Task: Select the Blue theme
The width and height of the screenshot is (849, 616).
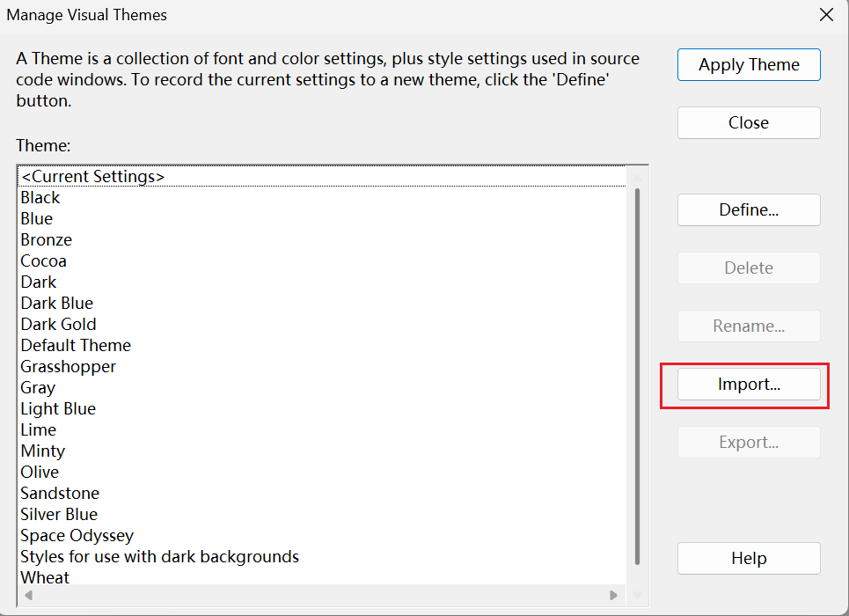Action: click(x=322, y=219)
